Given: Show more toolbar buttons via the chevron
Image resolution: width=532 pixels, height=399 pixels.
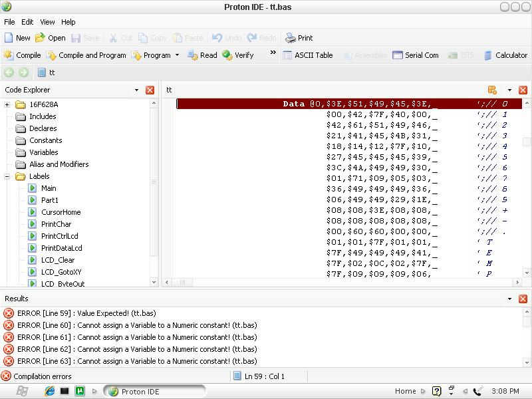Looking at the screenshot, I should coord(273,53).
